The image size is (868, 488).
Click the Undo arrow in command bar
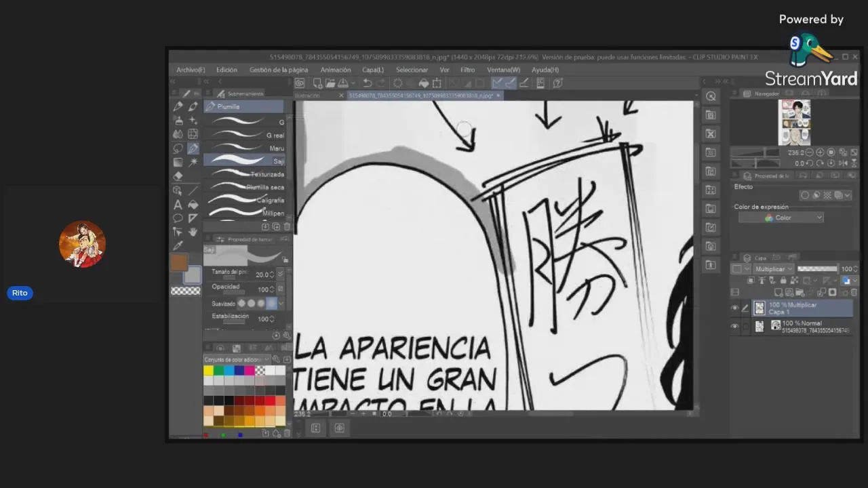click(x=368, y=83)
